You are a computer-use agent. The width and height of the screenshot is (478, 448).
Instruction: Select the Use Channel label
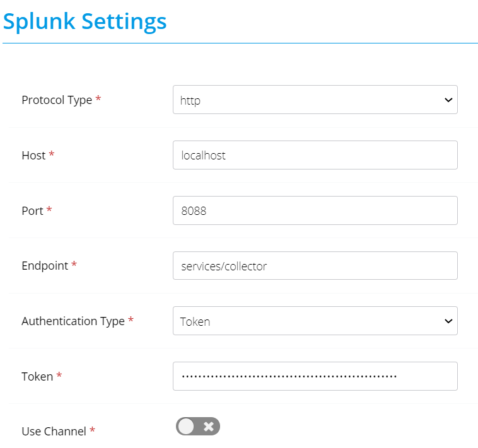pos(54,432)
